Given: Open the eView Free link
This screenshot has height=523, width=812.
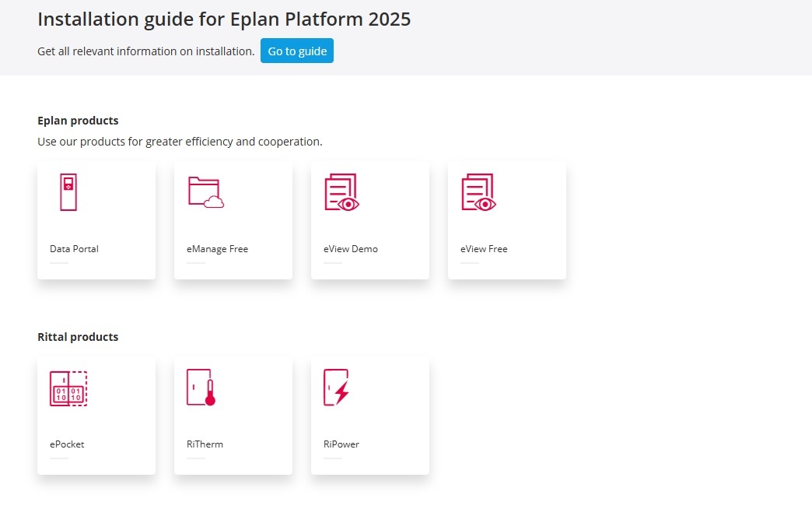Looking at the screenshot, I should click(x=484, y=248).
